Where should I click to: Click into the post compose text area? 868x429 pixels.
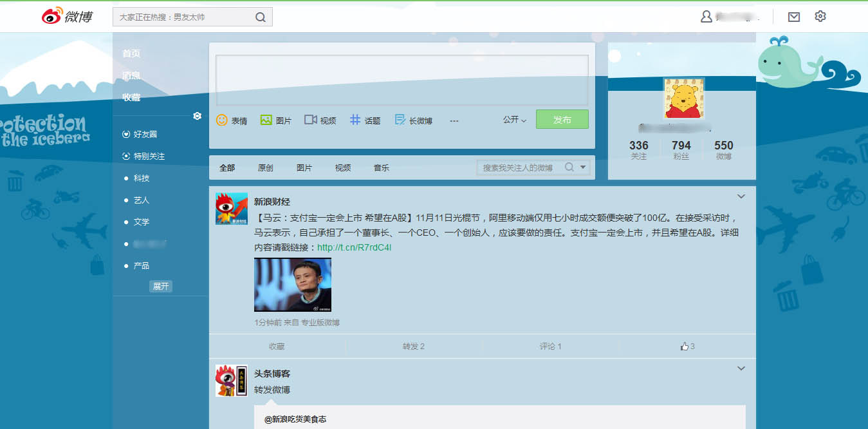(402, 81)
